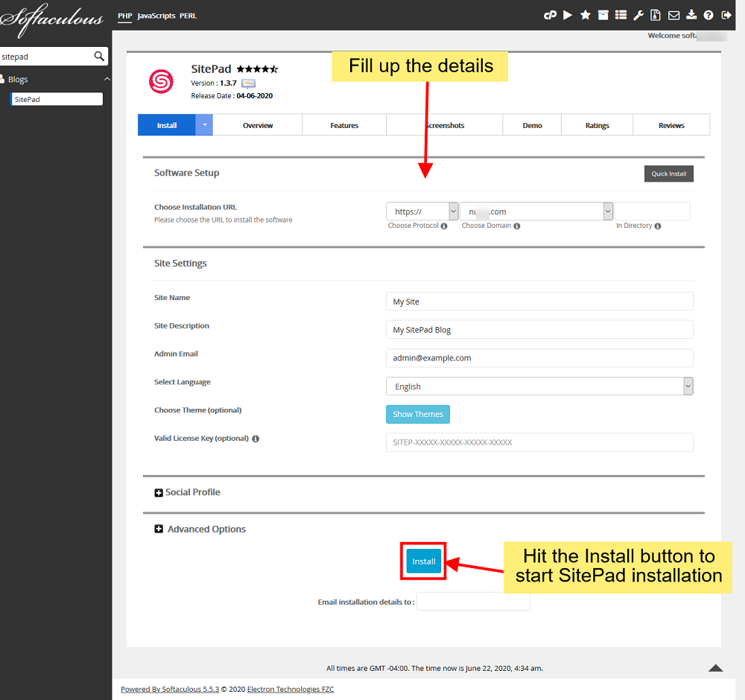Open the Select Language dropdown
The width and height of the screenshot is (745, 700).
539,386
